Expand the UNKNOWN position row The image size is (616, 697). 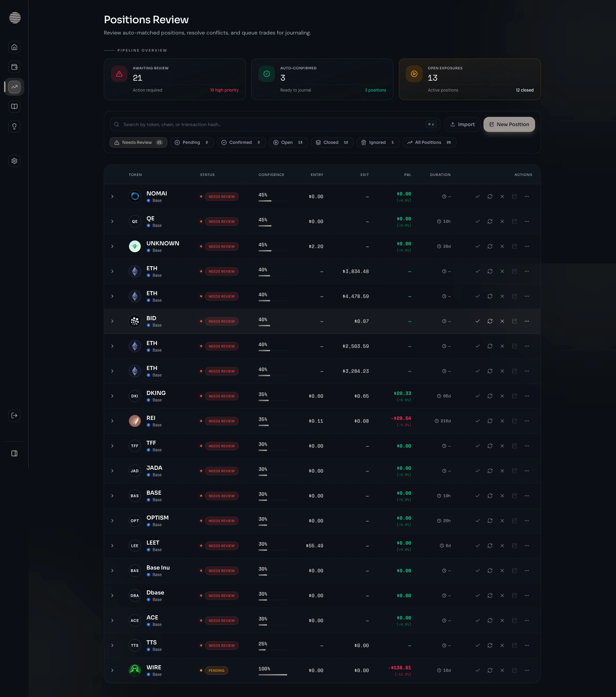point(112,246)
